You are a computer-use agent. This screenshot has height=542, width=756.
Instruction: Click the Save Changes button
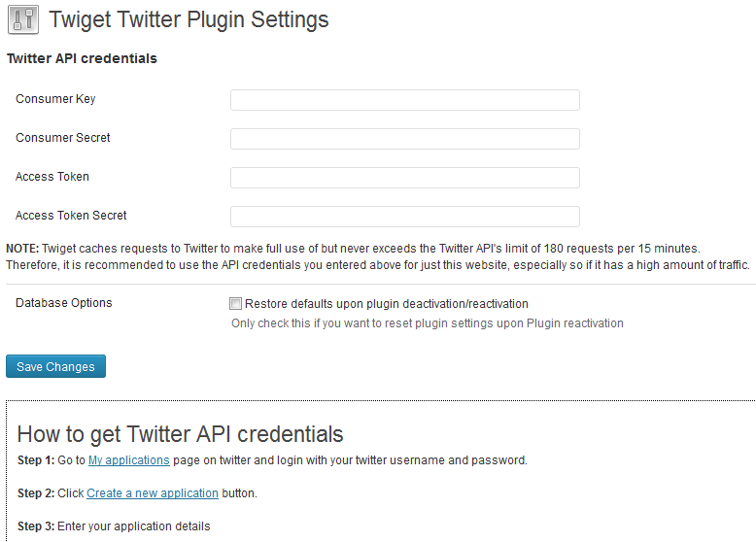(56, 366)
